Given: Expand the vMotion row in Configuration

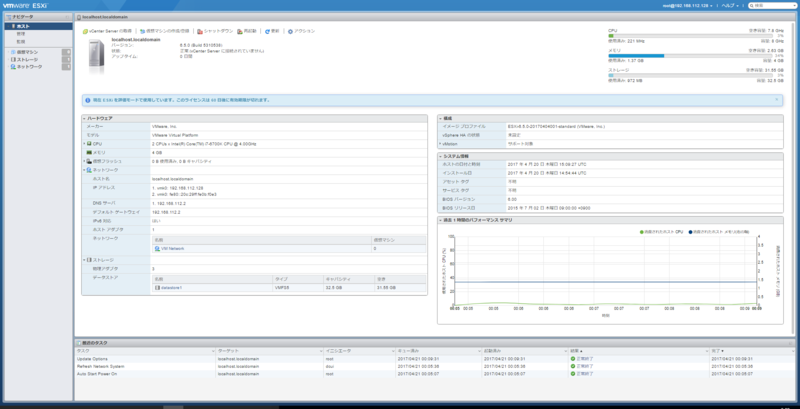Looking at the screenshot, I should click(x=440, y=144).
